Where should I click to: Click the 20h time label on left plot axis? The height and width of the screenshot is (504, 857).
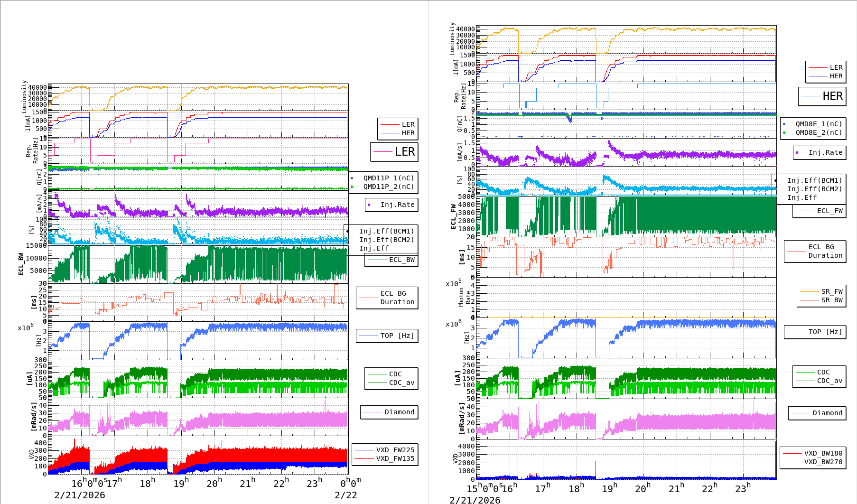coord(214,483)
